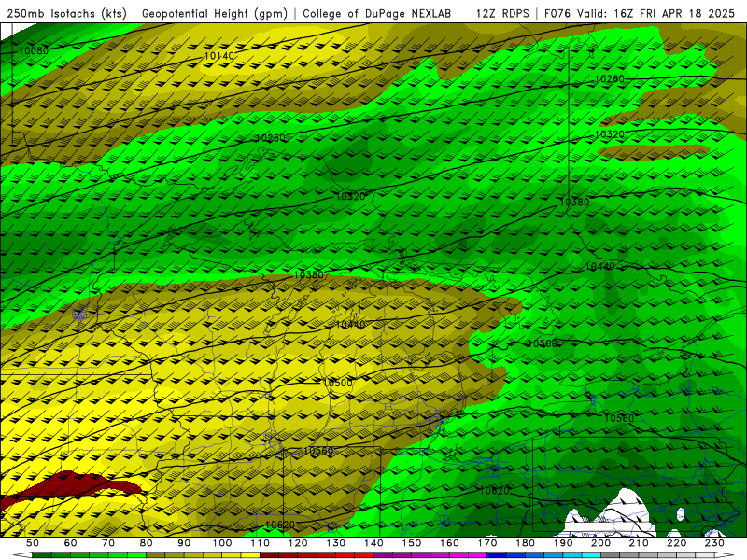Click the 110 value on the color scale
The width and height of the screenshot is (747, 560).
(260, 543)
